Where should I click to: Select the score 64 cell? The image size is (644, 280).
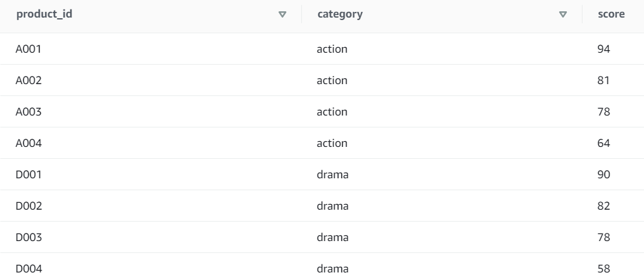(x=604, y=143)
